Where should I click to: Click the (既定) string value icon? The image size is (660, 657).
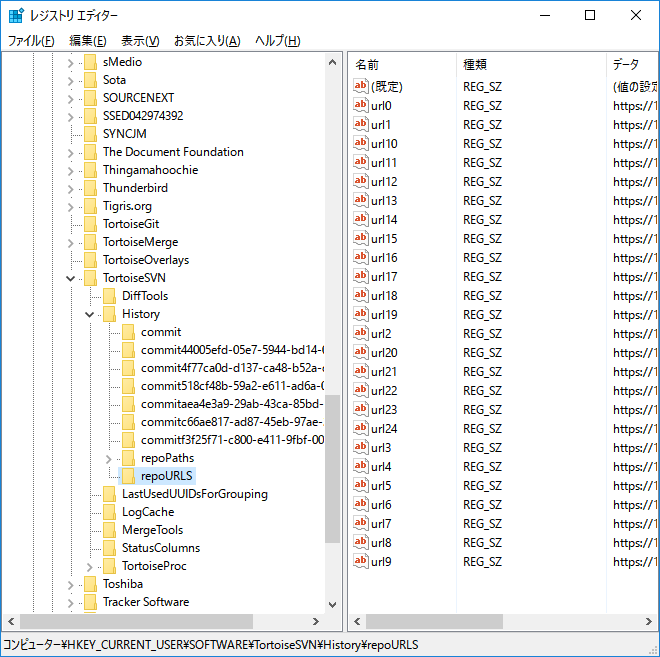[360, 86]
